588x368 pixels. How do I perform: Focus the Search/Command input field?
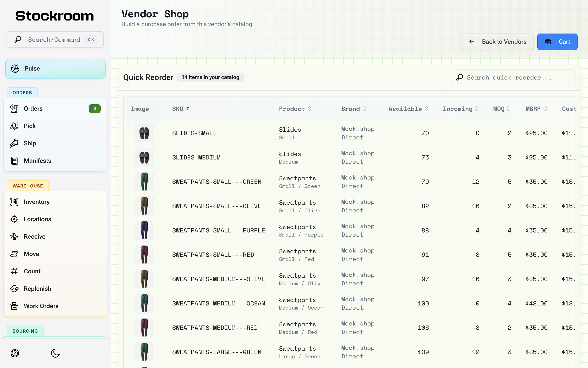(55, 39)
